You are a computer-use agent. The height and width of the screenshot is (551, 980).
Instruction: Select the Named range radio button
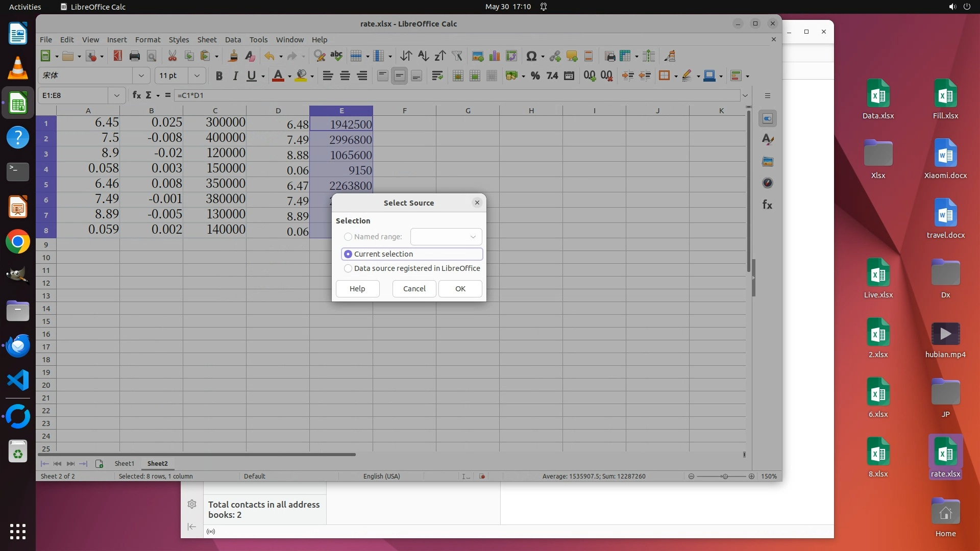[x=348, y=237]
